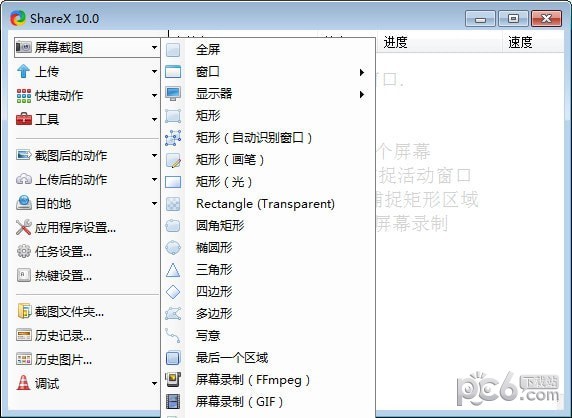Open the 工具 toolbox icon
The width and height of the screenshot is (572, 418).
24,119
